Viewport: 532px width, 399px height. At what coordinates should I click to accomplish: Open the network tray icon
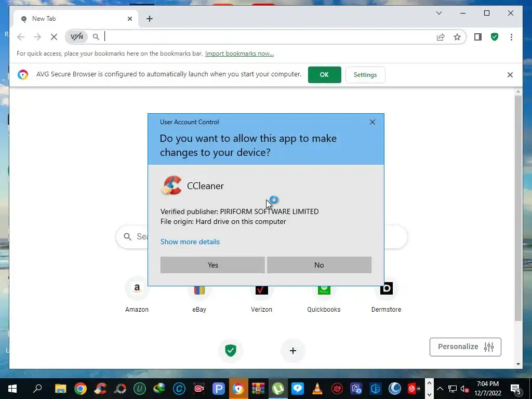453,389
